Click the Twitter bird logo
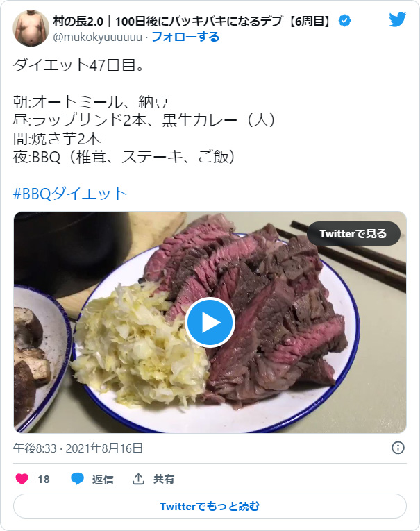 [x=397, y=19]
